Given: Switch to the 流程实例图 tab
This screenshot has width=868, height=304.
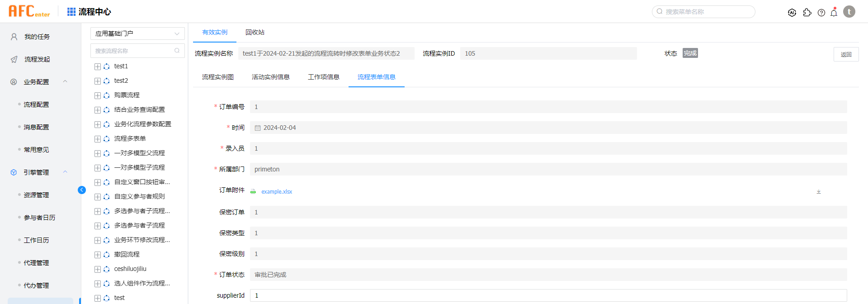Looking at the screenshot, I should click(x=218, y=77).
